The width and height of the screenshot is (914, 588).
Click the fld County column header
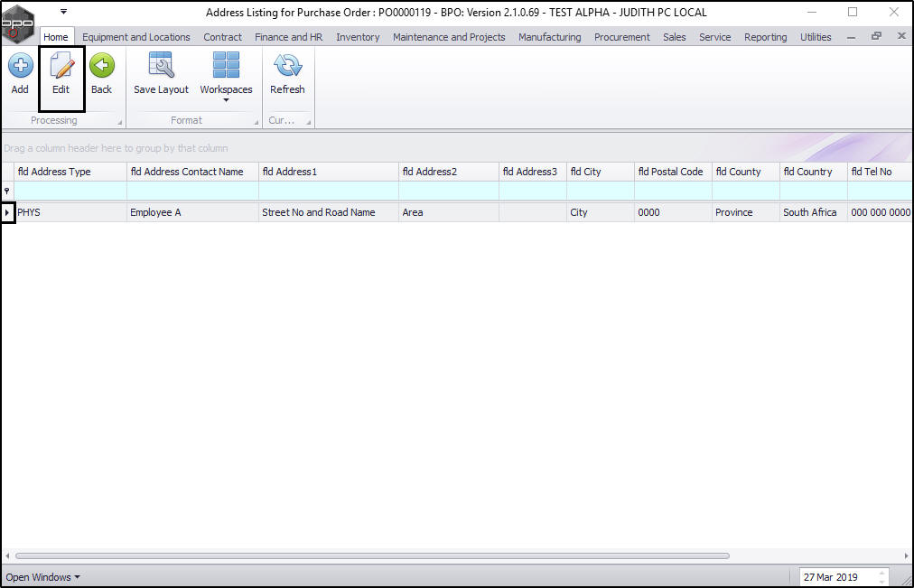click(745, 172)
